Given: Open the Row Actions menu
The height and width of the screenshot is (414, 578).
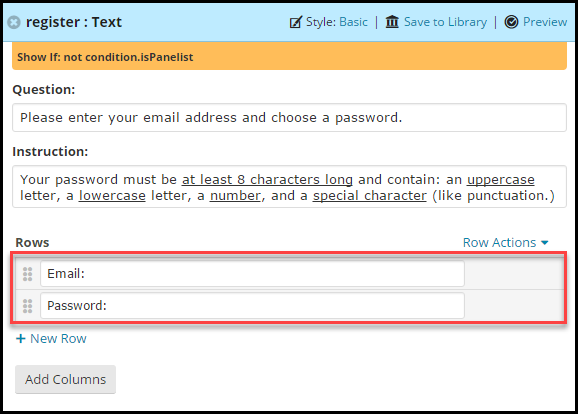Looking at the screenshot, I should pyautogui.click(x=506, y=243).
